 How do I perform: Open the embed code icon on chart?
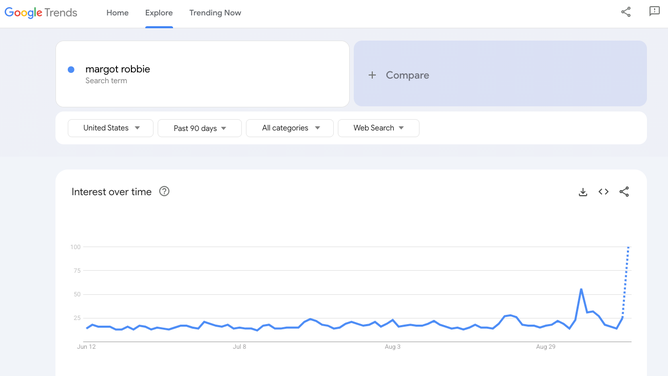(603, 192)
